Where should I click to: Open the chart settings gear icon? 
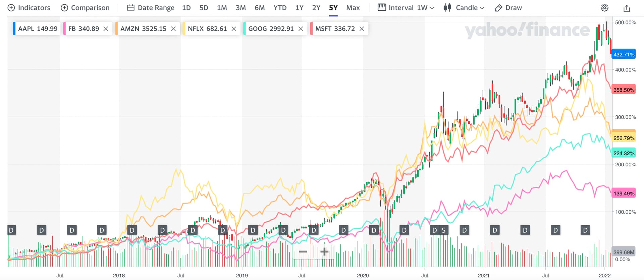tap(604, 8)
